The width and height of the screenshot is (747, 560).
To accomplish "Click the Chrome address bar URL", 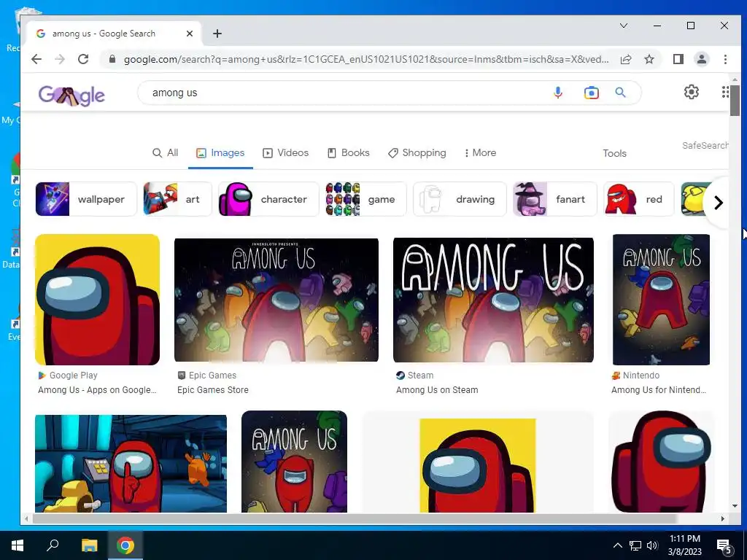I will point(366,59).
